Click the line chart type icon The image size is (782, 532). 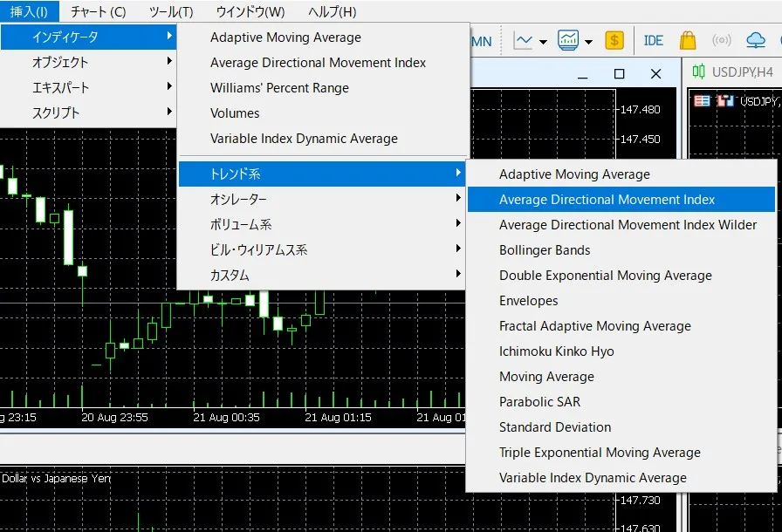tap(524, 41)
